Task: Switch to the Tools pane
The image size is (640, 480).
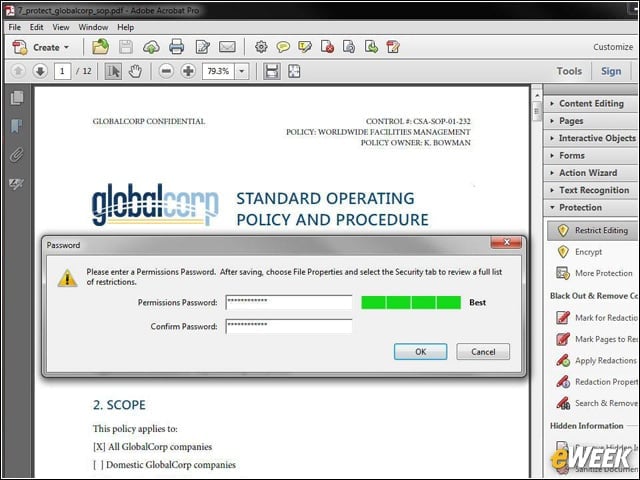Action: (569, 71)
